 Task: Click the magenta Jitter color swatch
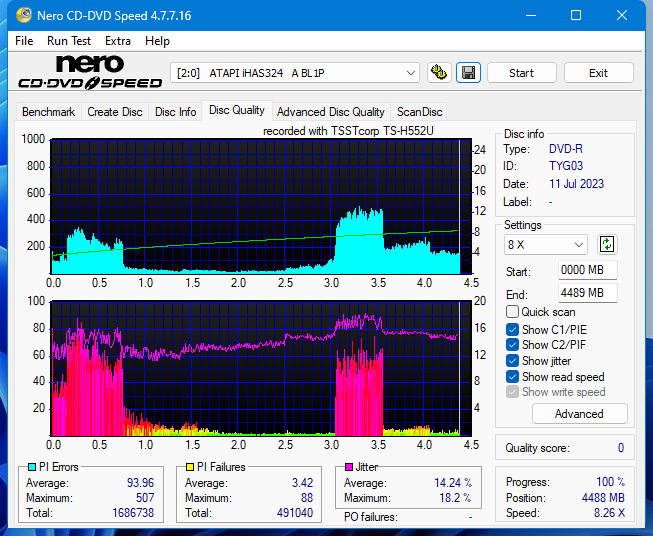pos(349,467)
